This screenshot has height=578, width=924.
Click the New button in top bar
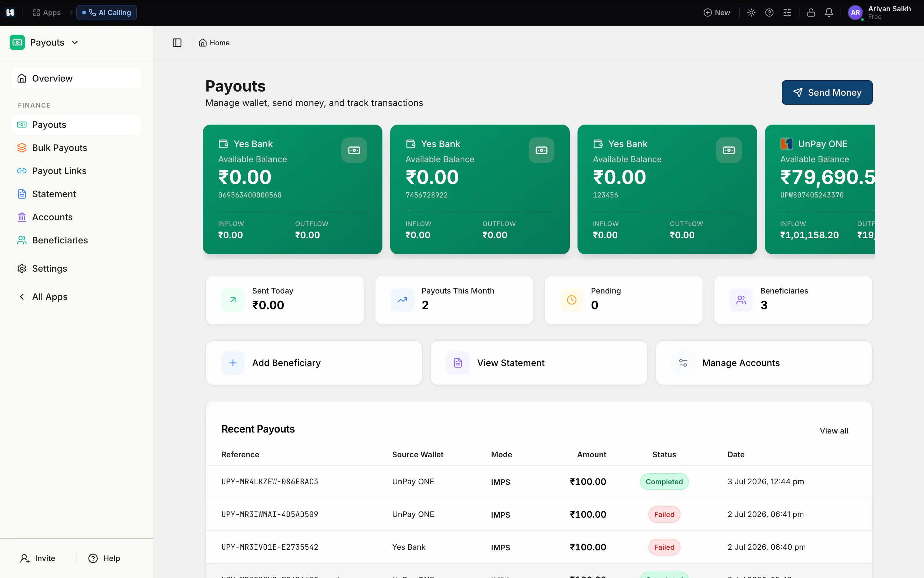click(x=717, y=13)
